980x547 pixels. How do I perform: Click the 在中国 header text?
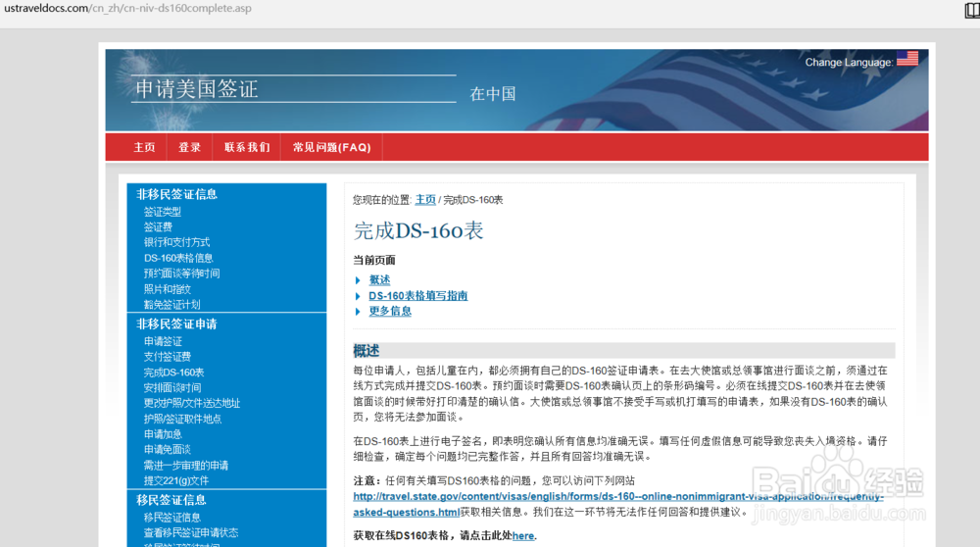pos(493,94)
